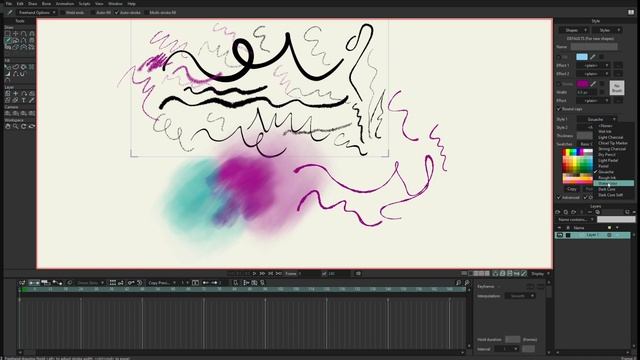This screenshot has width=640, height=360.
Task: Select the Freehand drawing tool
Action: pyautogui.click(x=7, y=40)
